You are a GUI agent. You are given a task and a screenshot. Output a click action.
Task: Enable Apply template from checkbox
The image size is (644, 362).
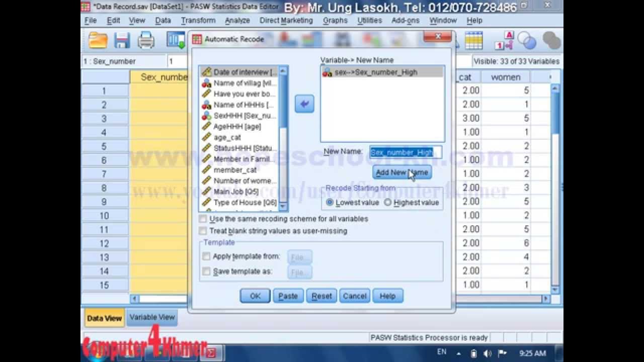pos(206,256)
